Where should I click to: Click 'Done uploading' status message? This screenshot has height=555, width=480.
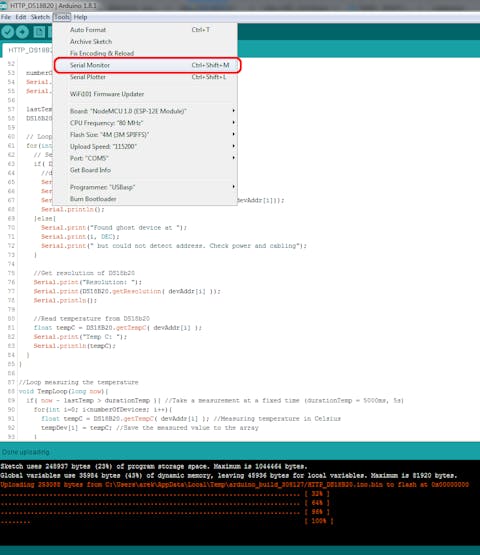click(25, 452)
